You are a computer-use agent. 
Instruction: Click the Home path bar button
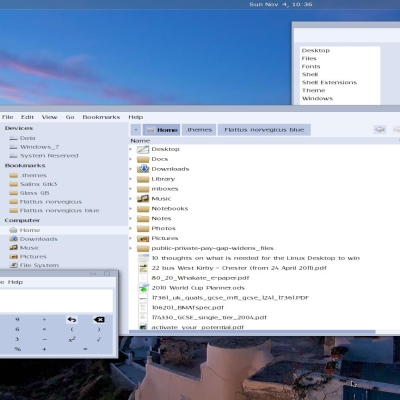[162, 130]
